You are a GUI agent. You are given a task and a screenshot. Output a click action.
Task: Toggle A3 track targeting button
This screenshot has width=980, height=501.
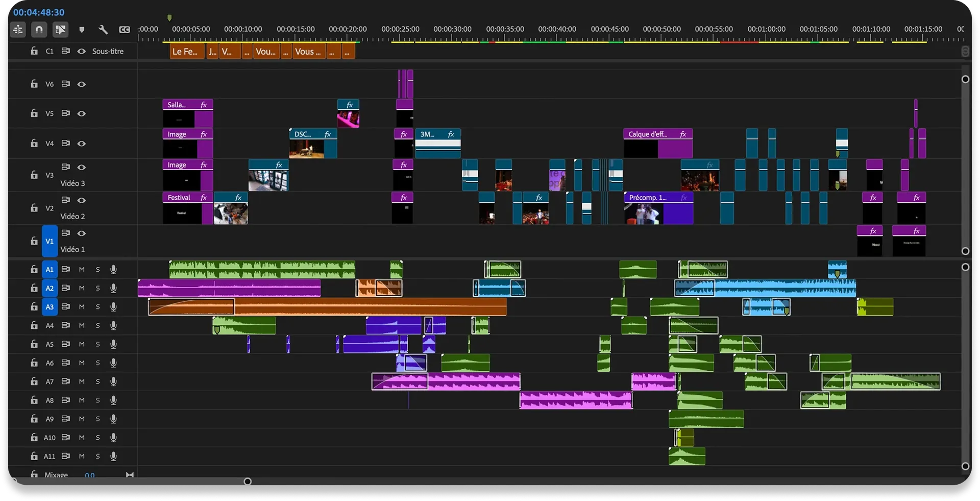pyautogui.click(x=50, y=307)
